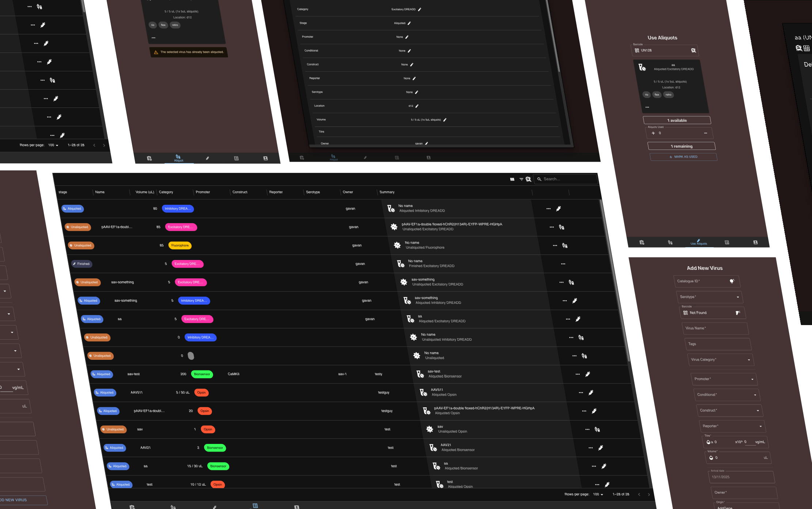Click the columns view icon above the table

(x=512, y=179)
